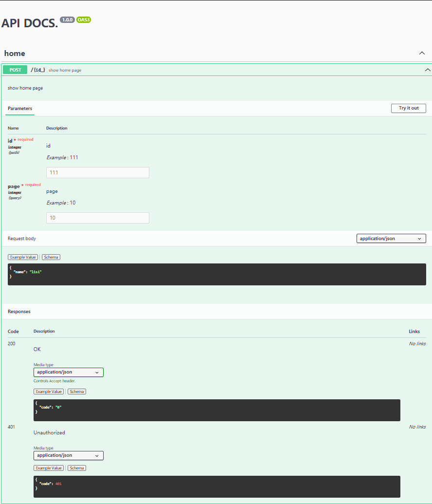The width and height of the screenshot is (432, 504).
Task: Click Schema for the 401 response
Action: [76, 467]
